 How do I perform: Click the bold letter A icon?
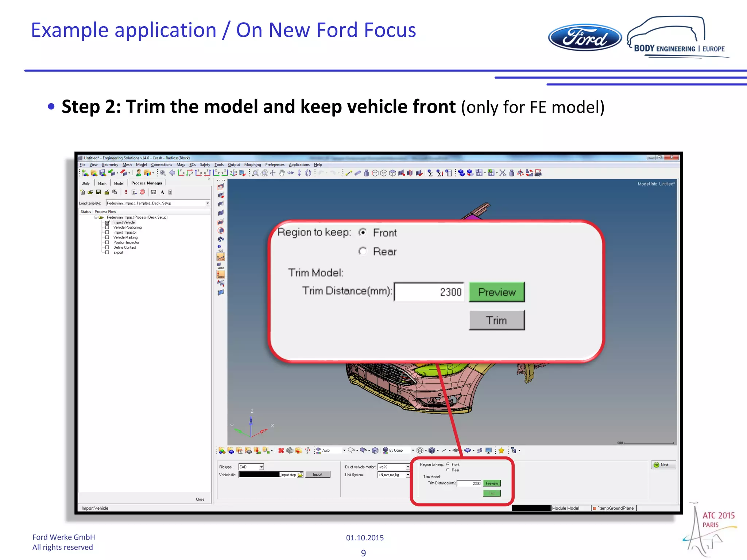click(x=162, y=192)
